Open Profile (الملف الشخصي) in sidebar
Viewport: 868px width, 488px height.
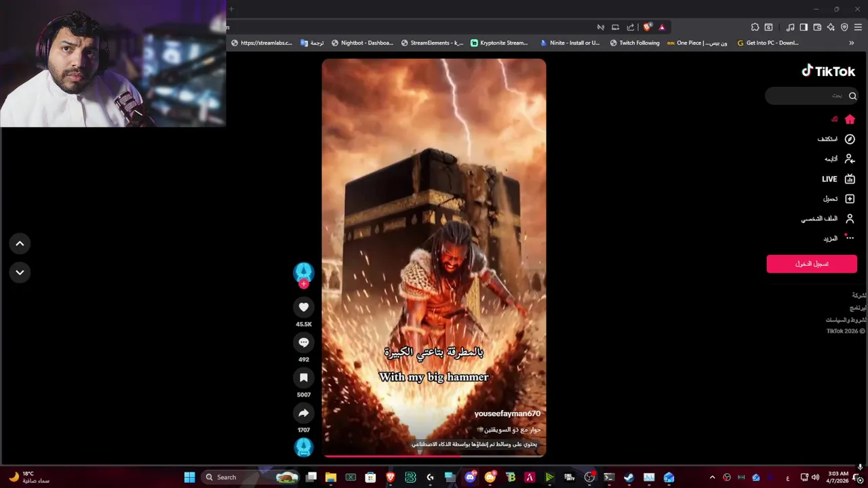click(x=828, y=219)
